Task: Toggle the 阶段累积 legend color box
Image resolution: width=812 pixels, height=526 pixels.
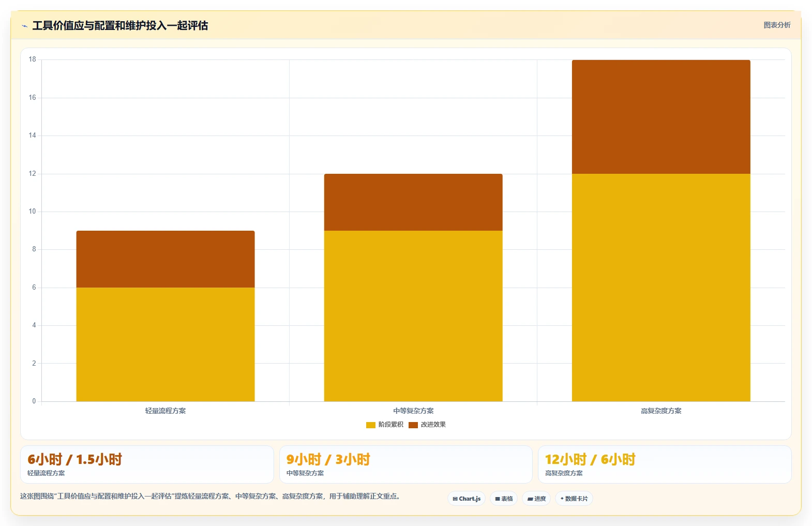Action: click(371, 425)
